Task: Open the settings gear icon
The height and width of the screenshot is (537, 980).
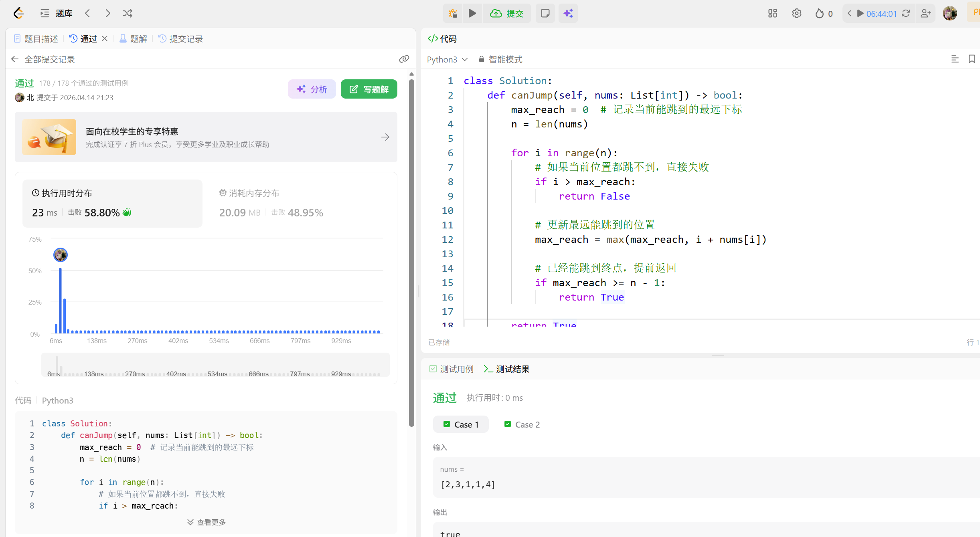Action: point(796,13)
